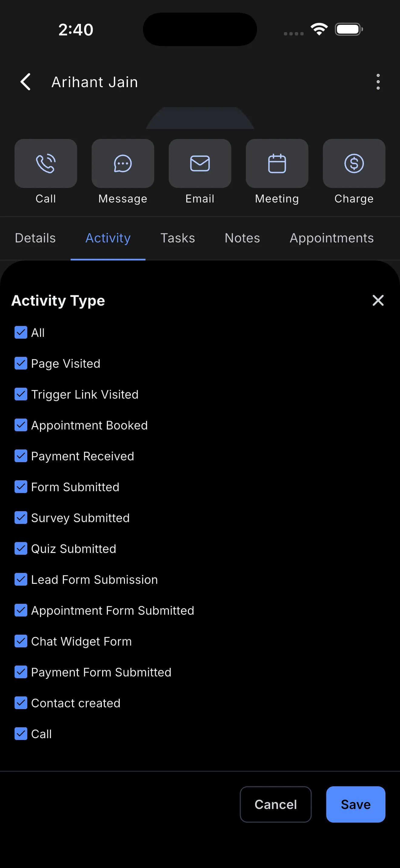This screenshot has width=400, height=868.
Task: Uncheck the Contact created checkbox
Action: pyautogui.click(x=21, y=703)
